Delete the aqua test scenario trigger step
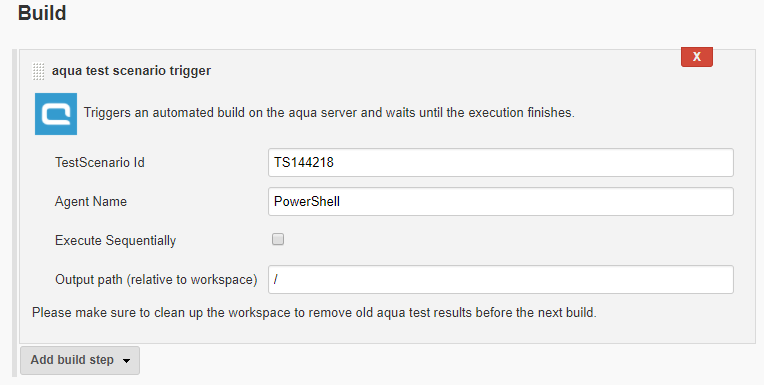Image resolution: width=764 pixels, height=385 pixels. point(697,57)
